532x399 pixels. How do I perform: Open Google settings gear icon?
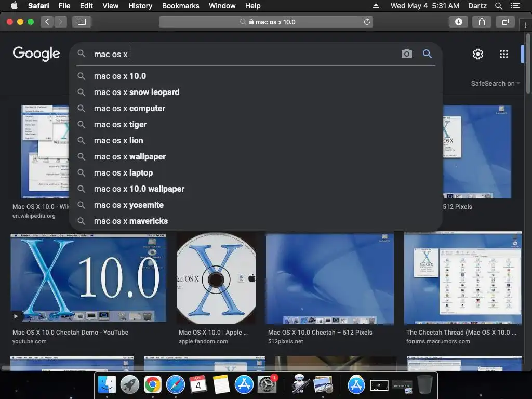478,54
